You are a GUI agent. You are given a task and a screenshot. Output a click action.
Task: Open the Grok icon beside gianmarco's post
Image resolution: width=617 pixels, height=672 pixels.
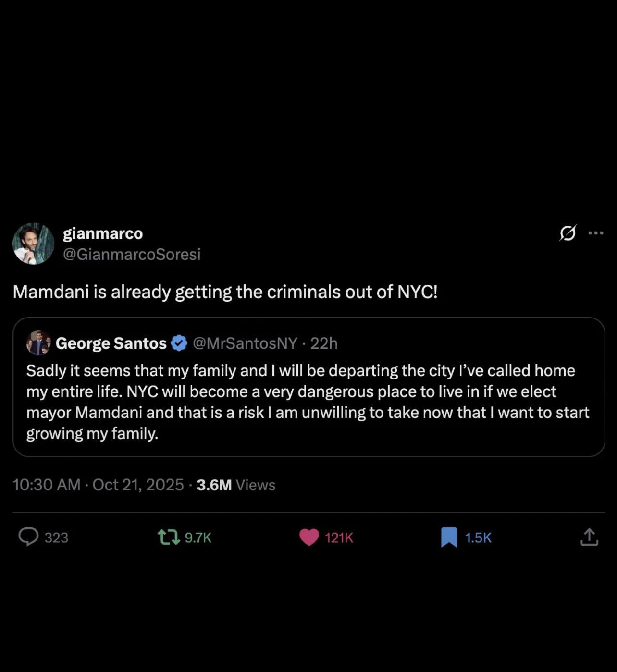[x=568, y=233]
